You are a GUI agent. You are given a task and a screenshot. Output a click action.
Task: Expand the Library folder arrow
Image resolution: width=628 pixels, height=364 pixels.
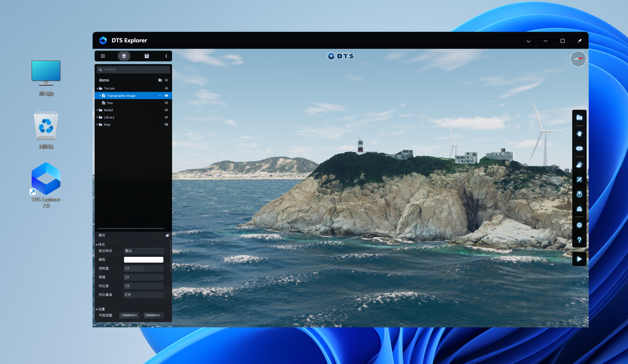click(x=97, y=117)
